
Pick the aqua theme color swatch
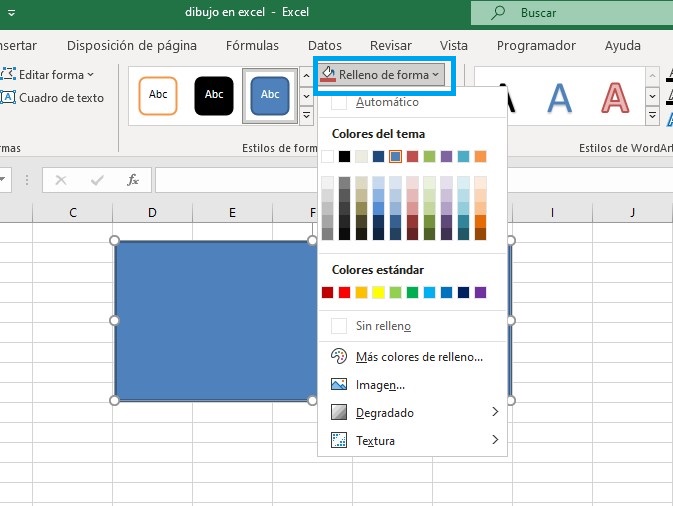click(x=464, y=156)
